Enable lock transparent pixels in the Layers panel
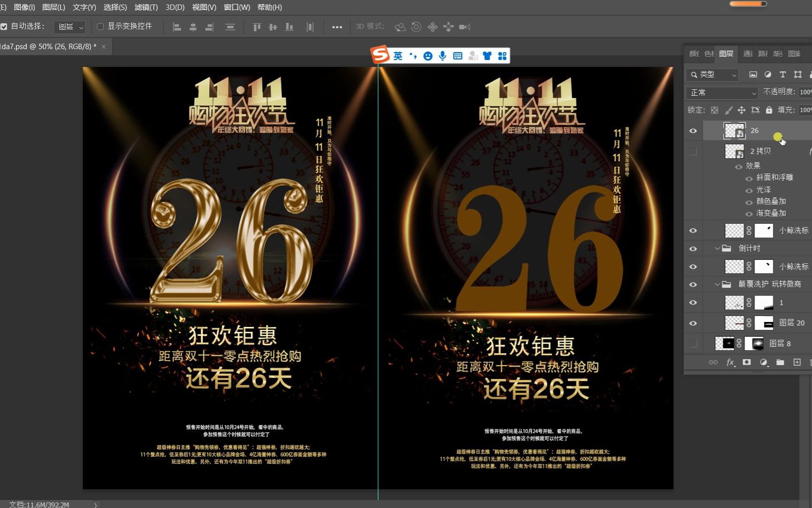The image size is (812, 508). 714,110
